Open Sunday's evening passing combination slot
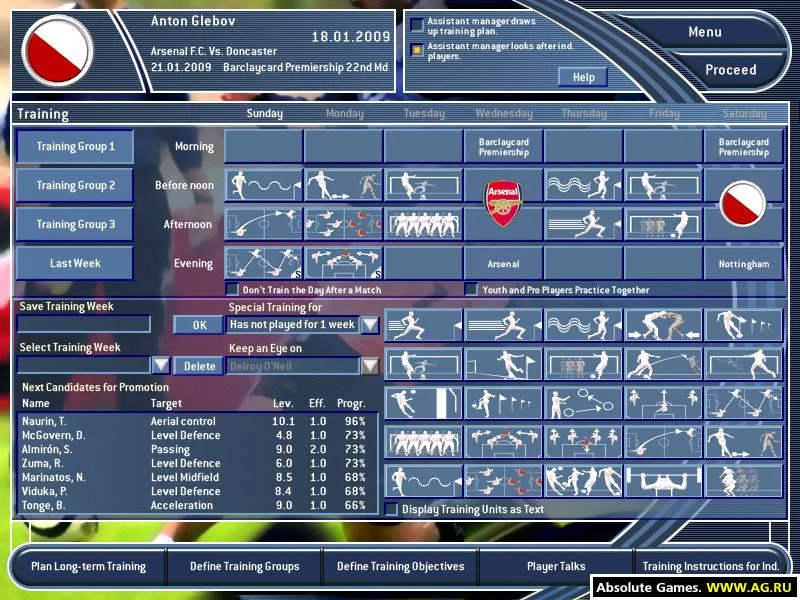 click(264, 263)
